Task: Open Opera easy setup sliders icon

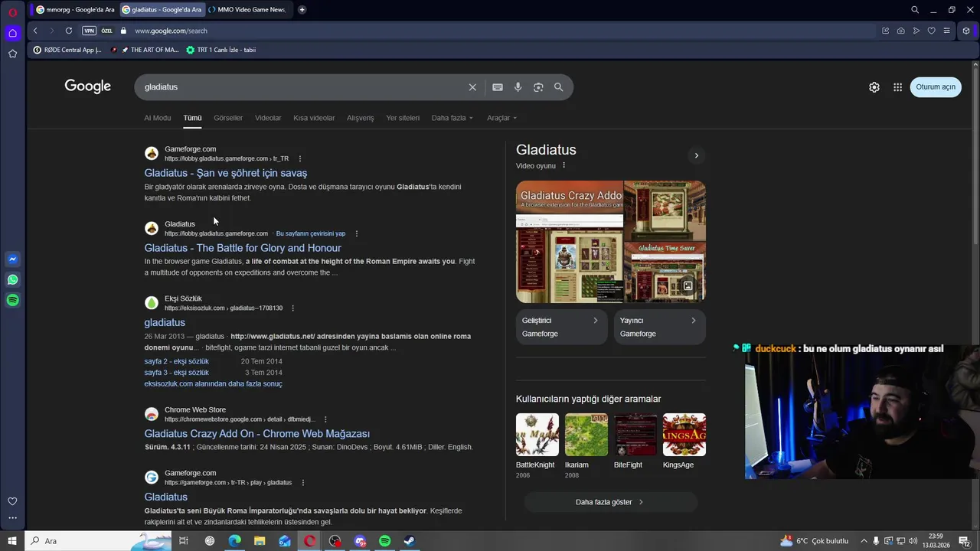Action: point(947,31)
